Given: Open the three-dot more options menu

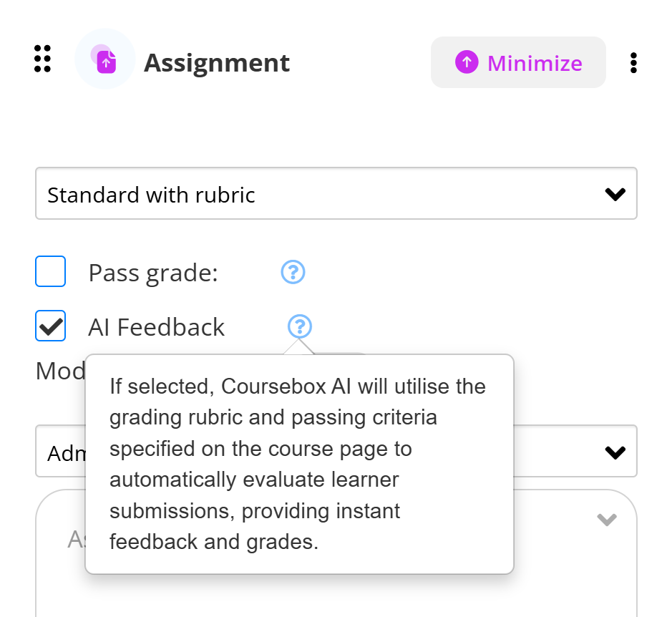Looking at the screenshot, I should [x=633, y=63].
